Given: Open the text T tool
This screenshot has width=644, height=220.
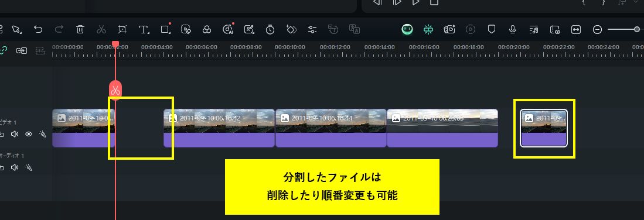Looking at the screenshot, I should click(x=144, y=29).
